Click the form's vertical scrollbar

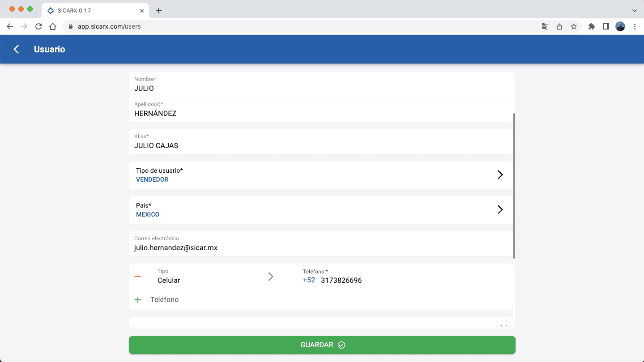coord(514,186)
